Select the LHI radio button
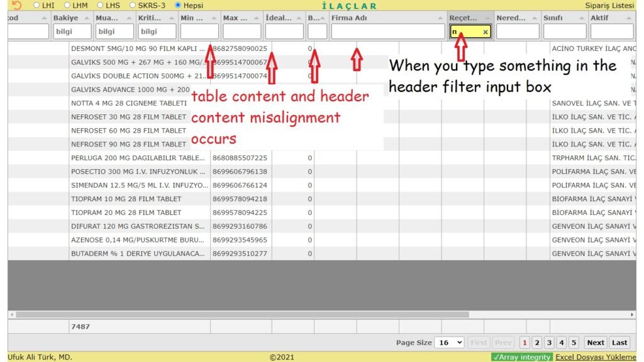644x362 pixels. pyautogui.click(x=36, y=5)
